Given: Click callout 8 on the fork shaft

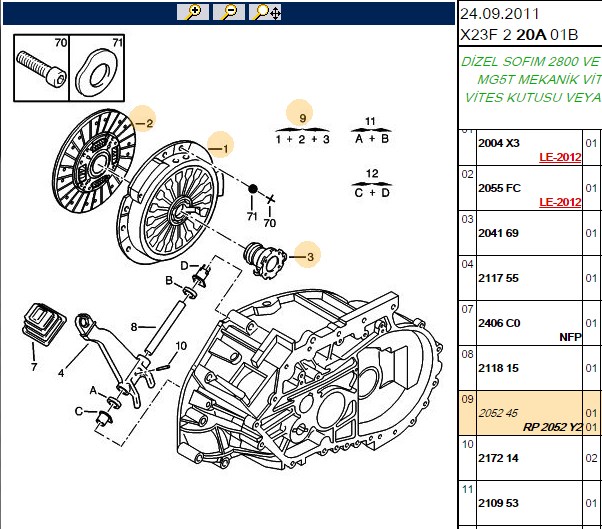Looking at the screenshot, I should [x=134, y=327].
